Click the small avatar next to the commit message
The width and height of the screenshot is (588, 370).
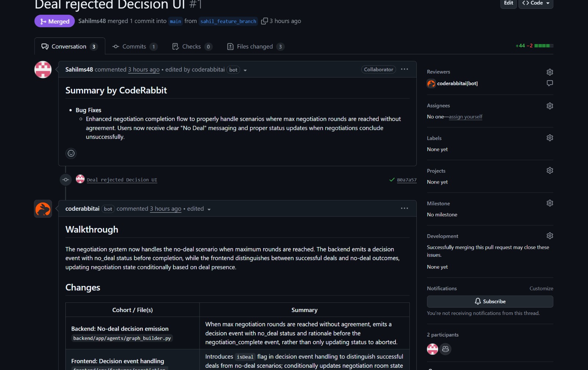[80, 179]
